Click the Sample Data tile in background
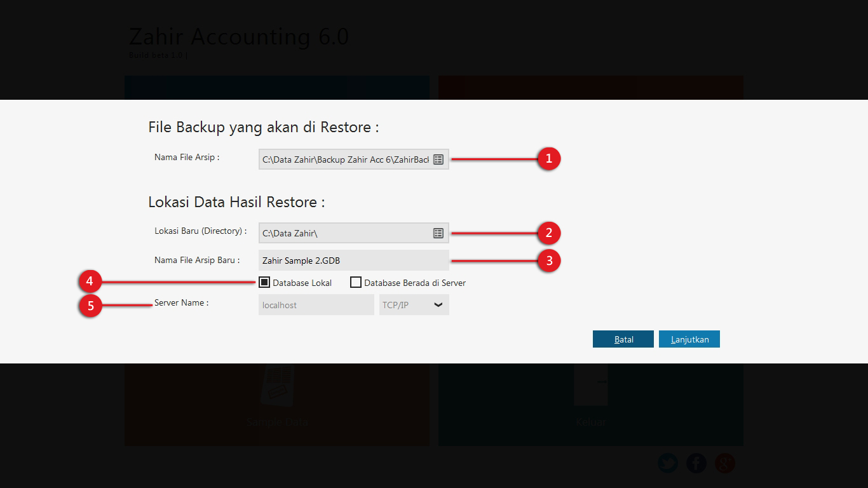Image resolution: width=868 pixels, height=488 pixels. click(x=277, y=404)
